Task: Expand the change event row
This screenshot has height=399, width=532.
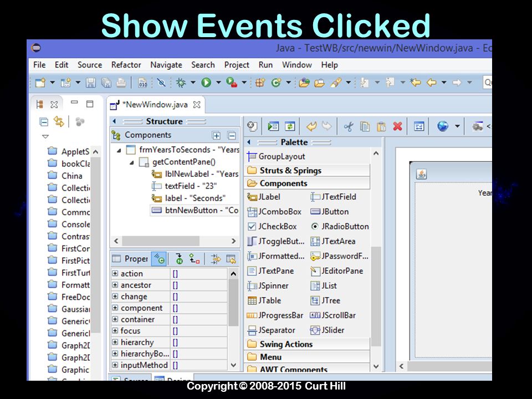Action: click(x=115, y=296)
